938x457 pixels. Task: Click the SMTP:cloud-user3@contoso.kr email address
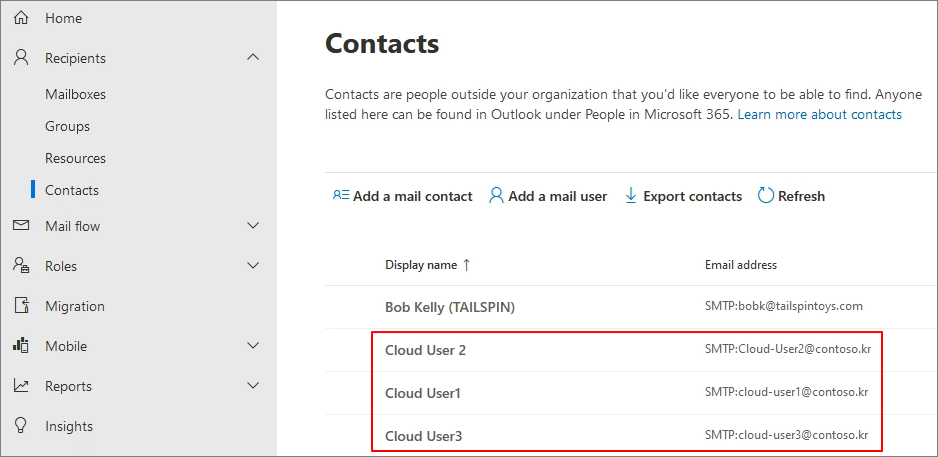tap(787, 435)
